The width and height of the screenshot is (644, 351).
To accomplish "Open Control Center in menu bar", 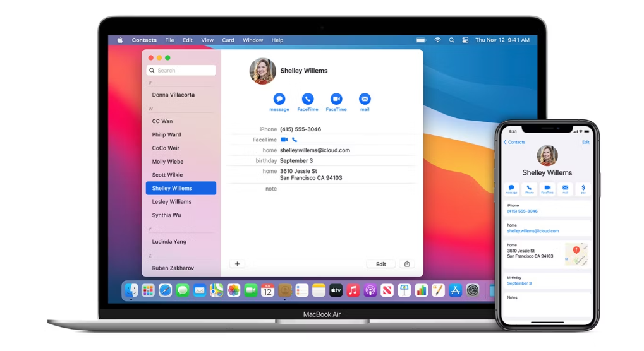I will (x=465, y=40).
